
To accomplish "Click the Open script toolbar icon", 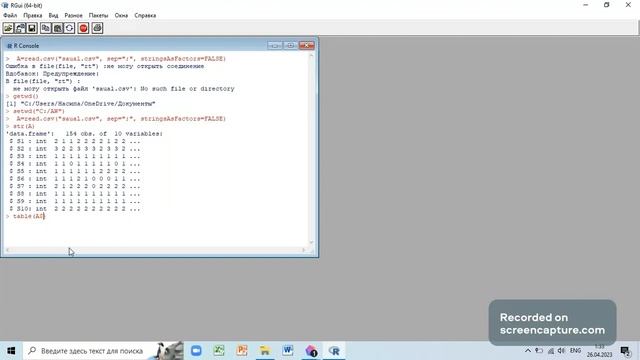I will tap(8, 28).
